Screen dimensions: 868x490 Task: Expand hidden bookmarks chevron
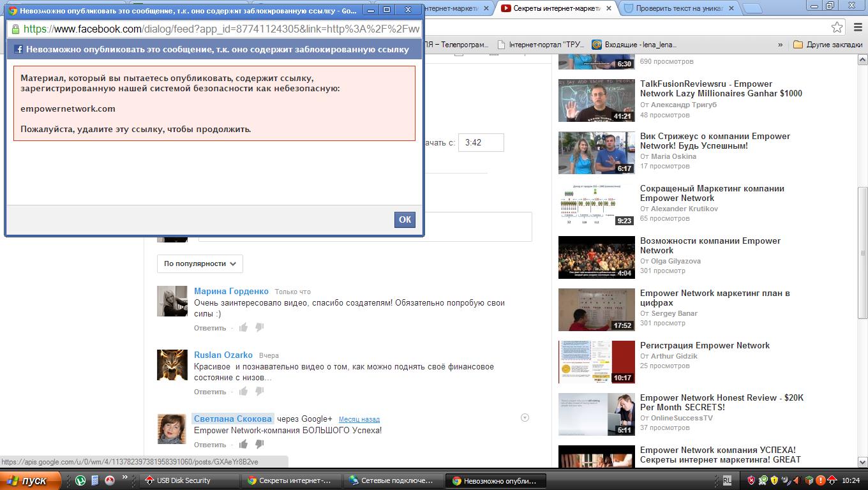click(x=780, y=45)
